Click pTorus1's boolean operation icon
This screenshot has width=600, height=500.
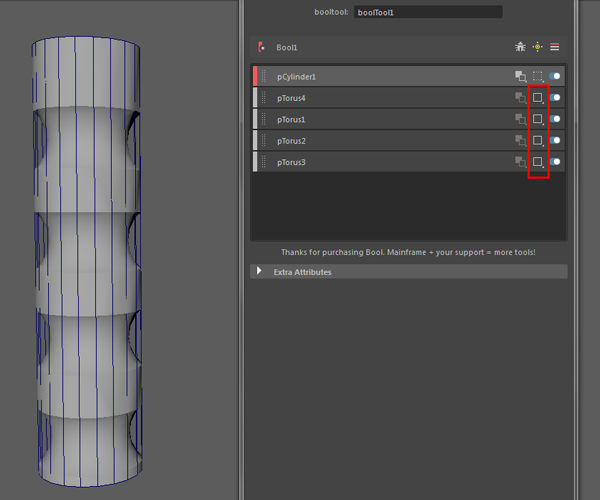tap(520, 119)
